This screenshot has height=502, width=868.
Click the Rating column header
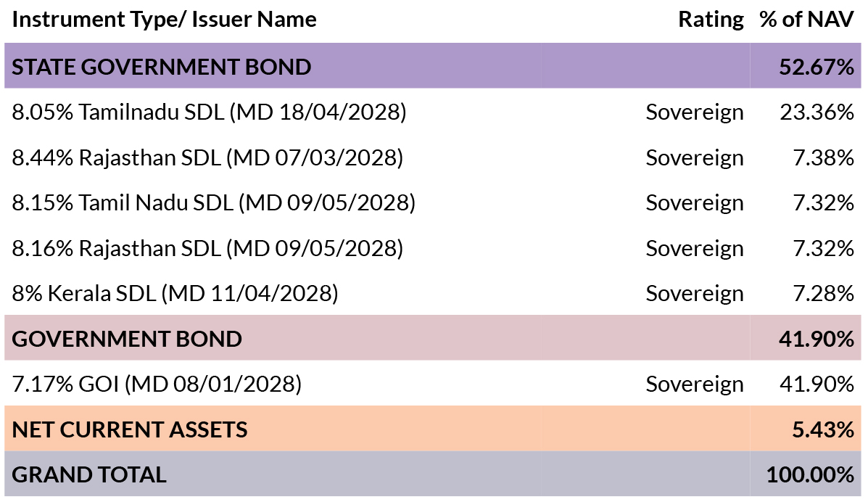point(711,20)
